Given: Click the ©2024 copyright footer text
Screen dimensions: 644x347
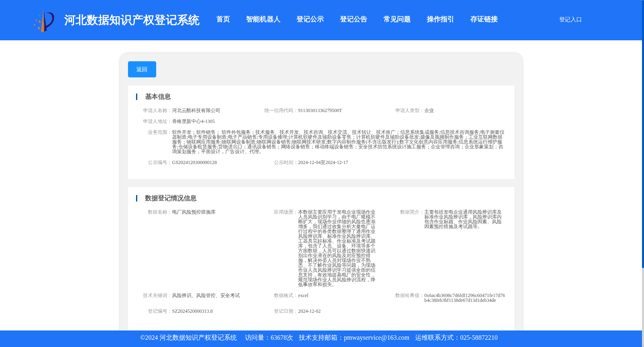Looking at the screenshot, I should tap(188, 338).
